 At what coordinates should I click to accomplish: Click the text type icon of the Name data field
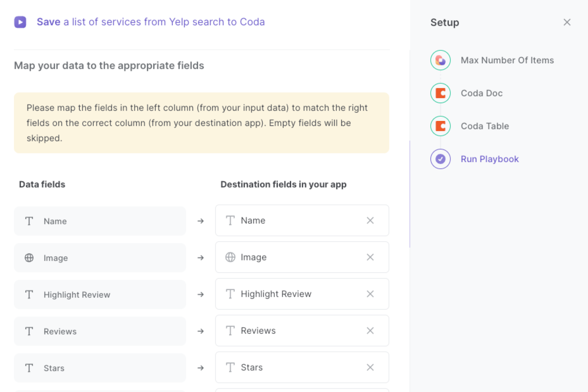point(29,221)
